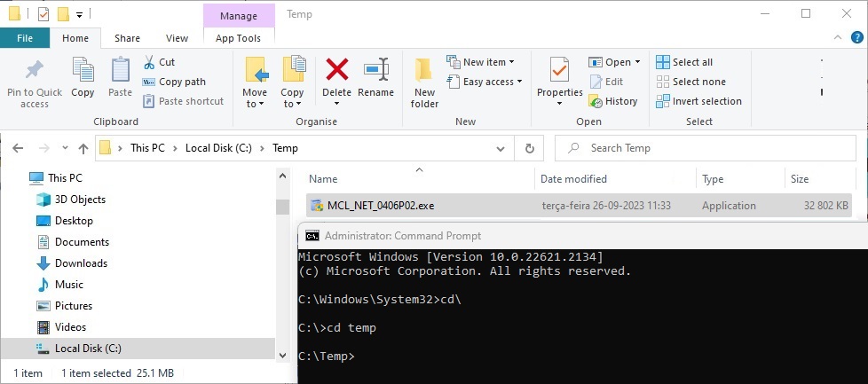Image resolution: width=868 pixels, height=384 pixels.
Task: Click This PC in address breadcrumb
Action: coord(147,148)
